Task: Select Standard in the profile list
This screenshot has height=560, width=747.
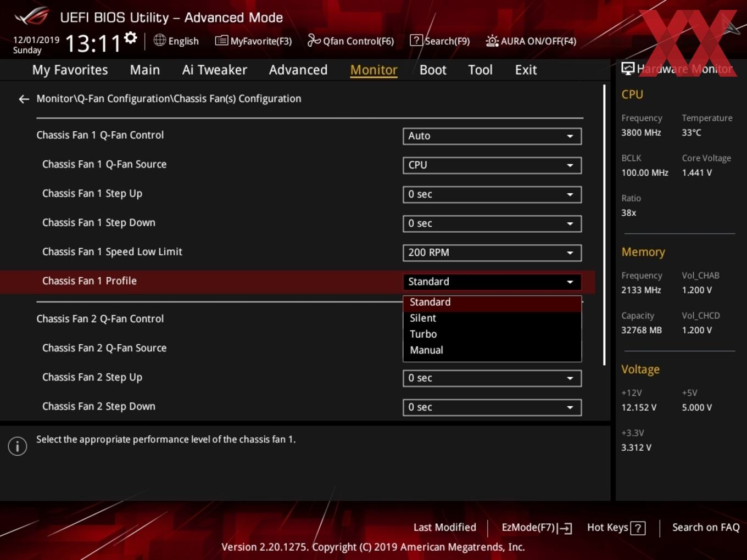Action: 492,303
